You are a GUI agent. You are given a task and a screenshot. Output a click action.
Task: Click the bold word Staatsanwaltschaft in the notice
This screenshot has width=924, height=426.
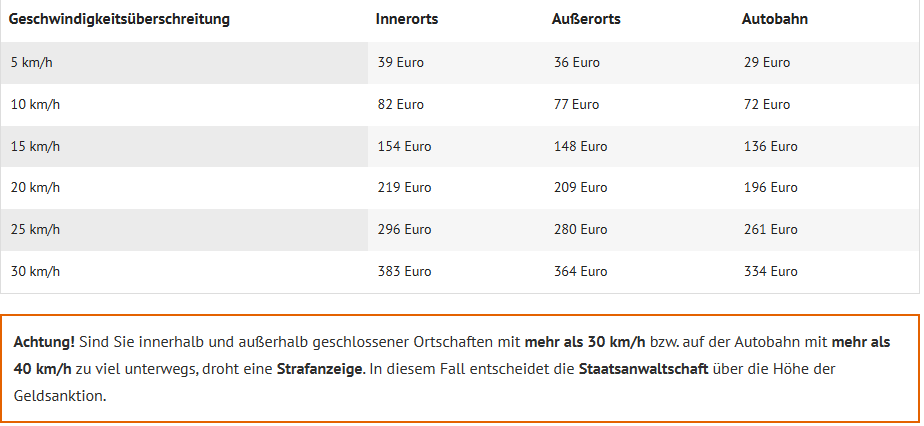pyautogui.click(x=644, y=369)
